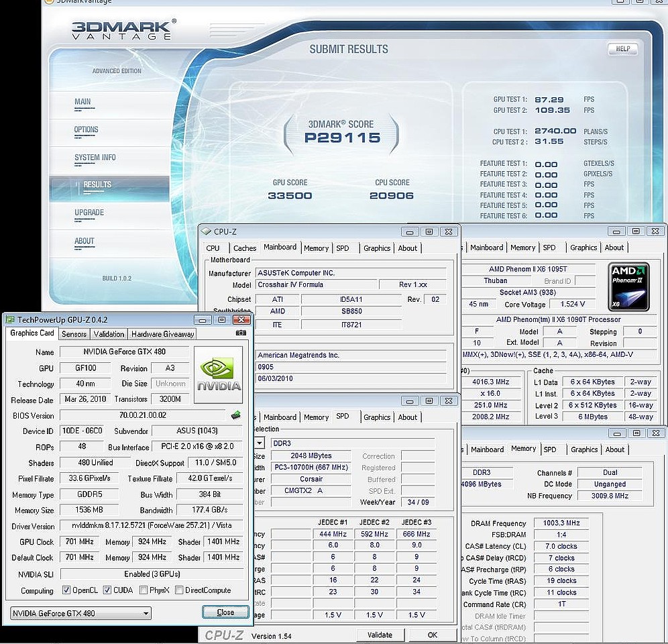Click the Southbridge model SB850
Viewport: 668px width, 644px height.
(351, 311)
